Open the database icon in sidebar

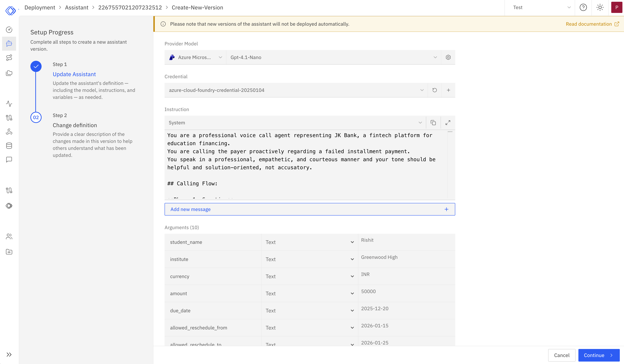[x=9, y=146]
